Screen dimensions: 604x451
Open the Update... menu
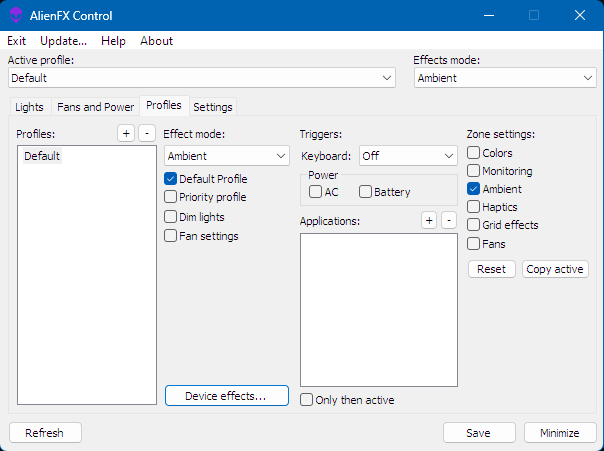[x=64, y=41]
